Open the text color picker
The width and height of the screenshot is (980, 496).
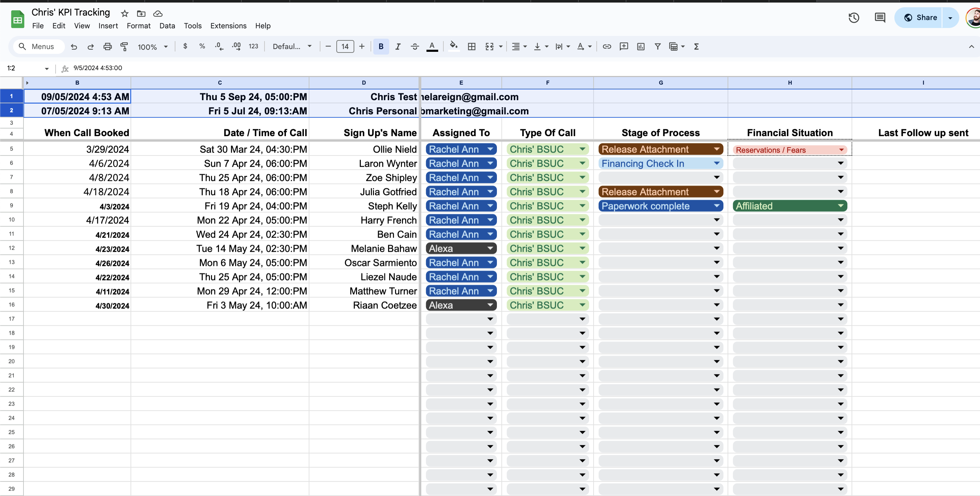click(432, 46)
